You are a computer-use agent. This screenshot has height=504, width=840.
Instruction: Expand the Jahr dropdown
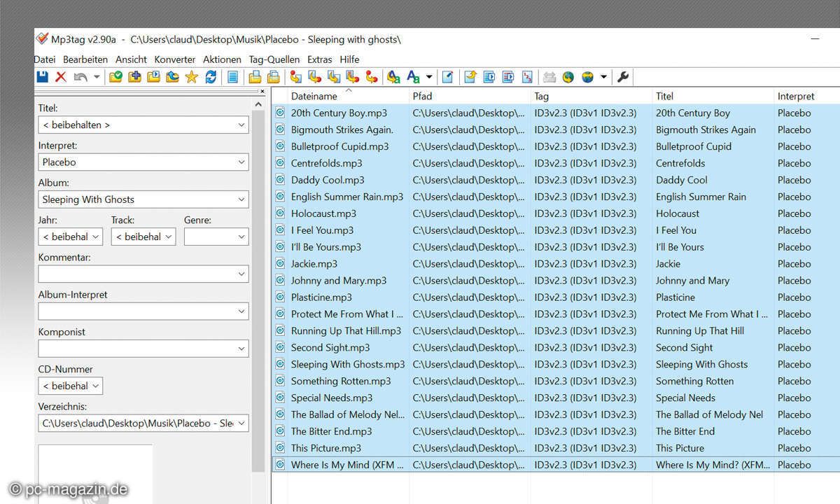[96, 237]
